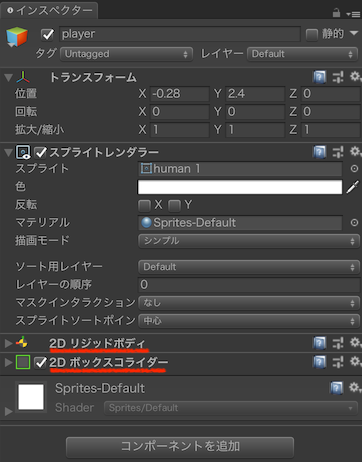Edit scale Y field
The width and height of the screenshot is (362, 462).
(255, 130)
